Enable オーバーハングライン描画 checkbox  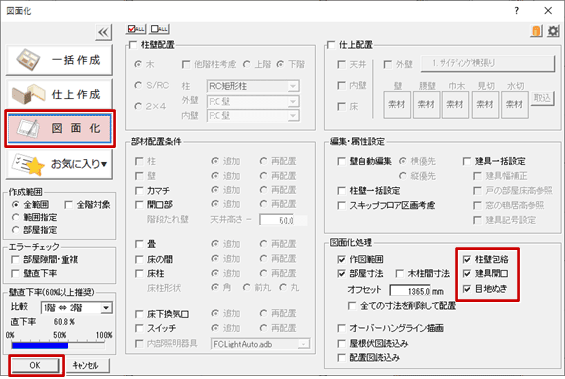[341, 328]
